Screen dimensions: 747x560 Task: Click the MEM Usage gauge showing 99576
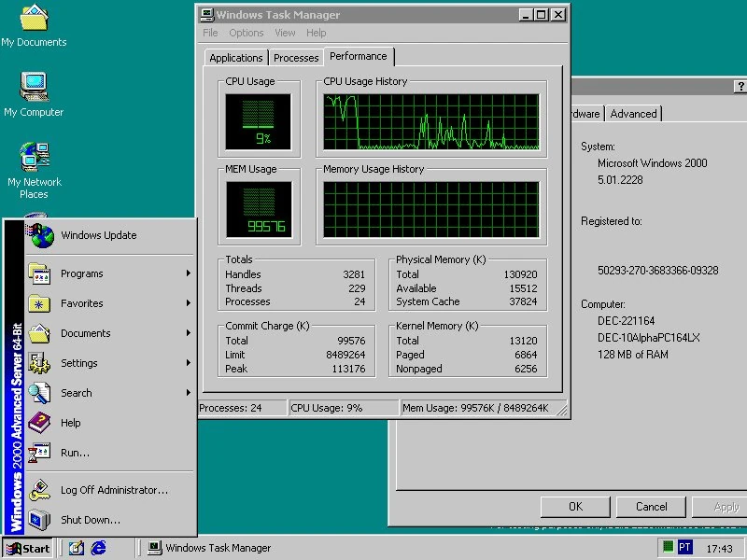(259, 209)
